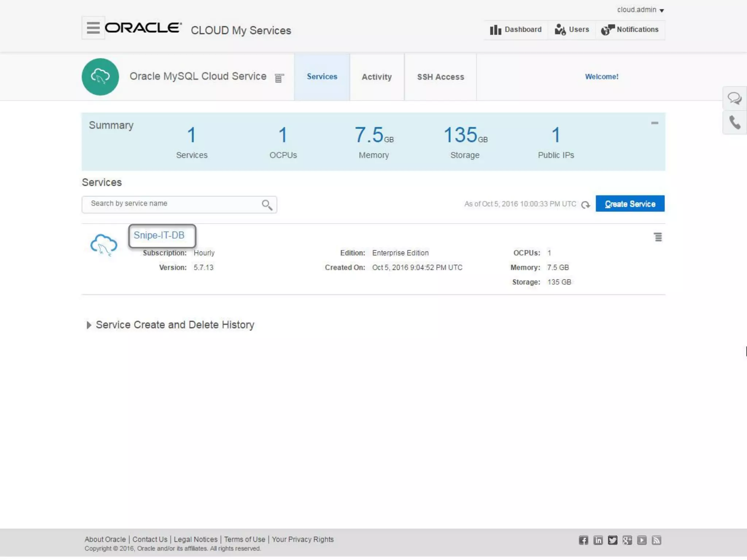Click the LinkedIn icon in footer
Image resolution: width=747 pixels, height=560 pixels.
coord(598,540)
